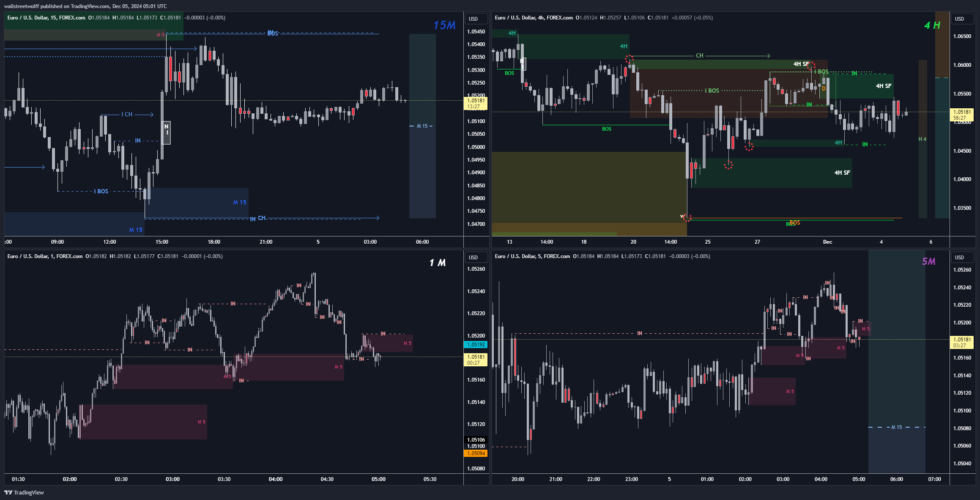The image size is (980, 500).
Task: Click the 'Euro / U.S. Dollar, 4h, FOREX.com' title
Action: point(534,18)
